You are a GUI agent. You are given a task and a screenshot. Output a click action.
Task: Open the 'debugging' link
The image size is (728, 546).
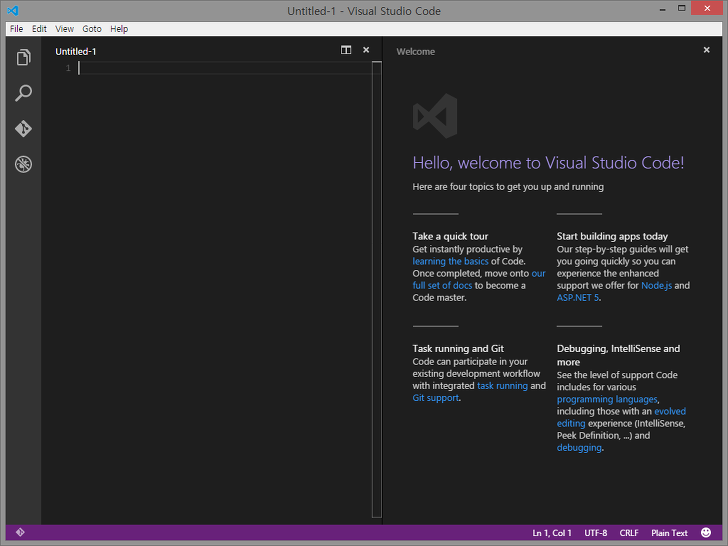tap(579, 448)
